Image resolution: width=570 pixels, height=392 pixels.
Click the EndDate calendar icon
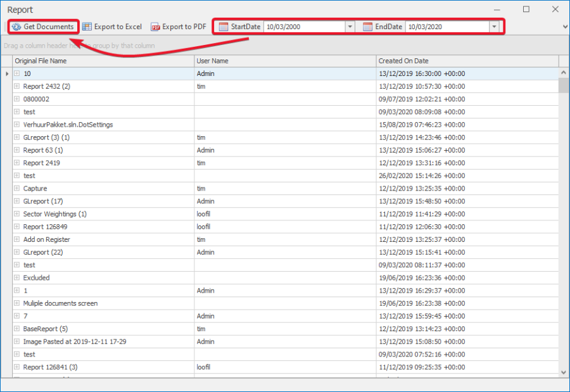click(367, 27)
